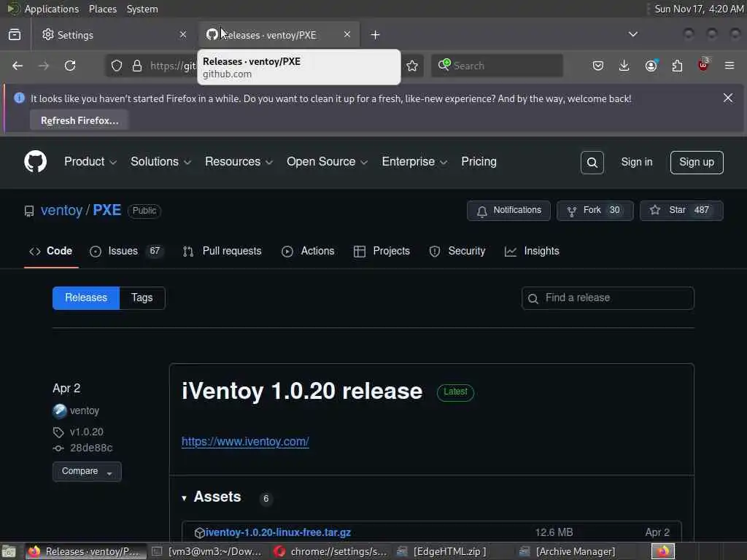
Task: Click the ventoy owner link
Action: point(61,211)
